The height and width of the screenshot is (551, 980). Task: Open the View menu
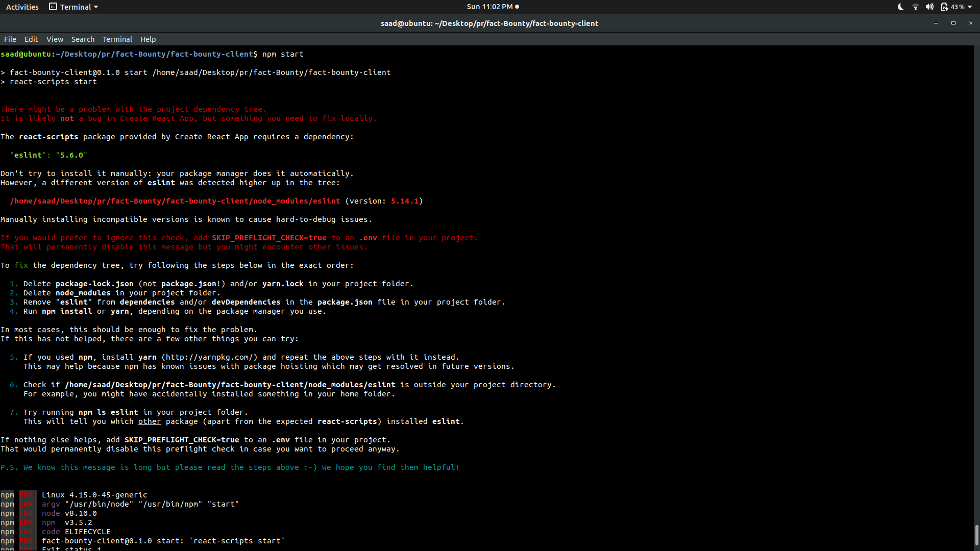point(55,39)
